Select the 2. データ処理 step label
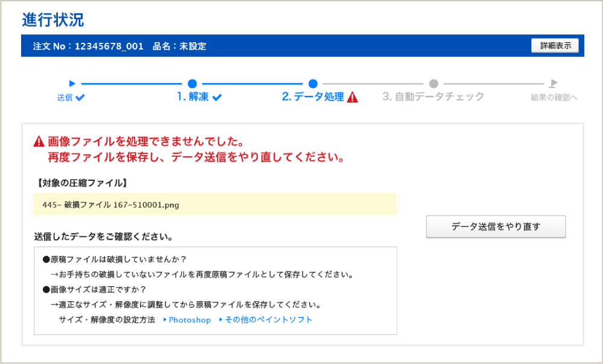This screenshot has width=603, height=364. (x=312, y=97)
